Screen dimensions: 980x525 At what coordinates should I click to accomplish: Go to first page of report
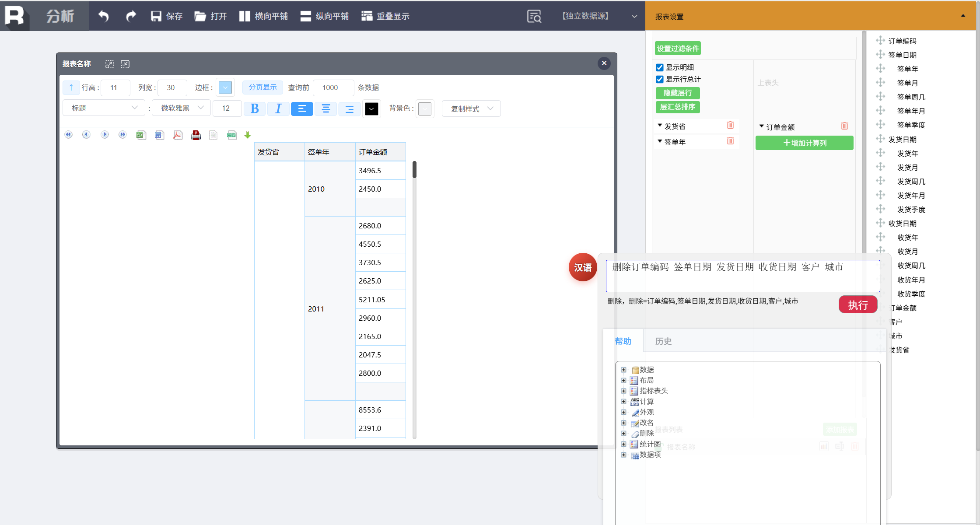68,135
